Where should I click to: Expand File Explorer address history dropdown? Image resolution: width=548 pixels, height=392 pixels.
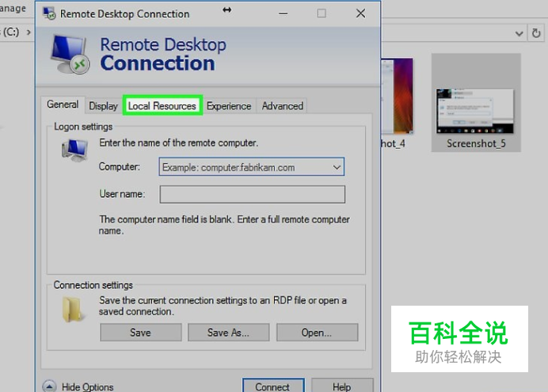point(519,33)
